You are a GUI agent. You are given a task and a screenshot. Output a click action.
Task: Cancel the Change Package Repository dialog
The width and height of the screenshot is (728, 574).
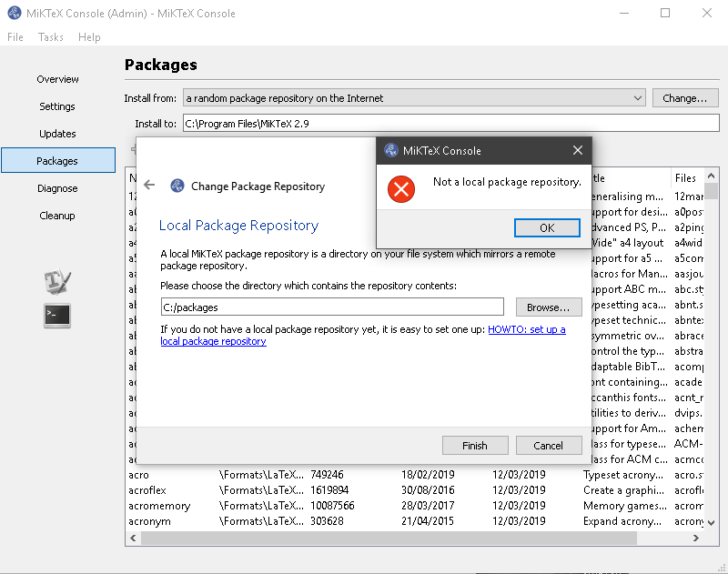tap(549, 445)
